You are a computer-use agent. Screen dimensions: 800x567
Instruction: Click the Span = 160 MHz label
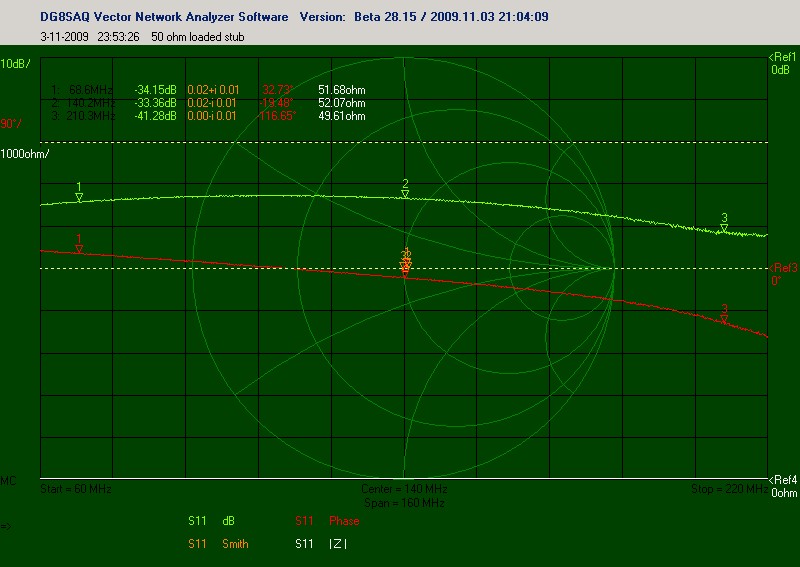404,503
